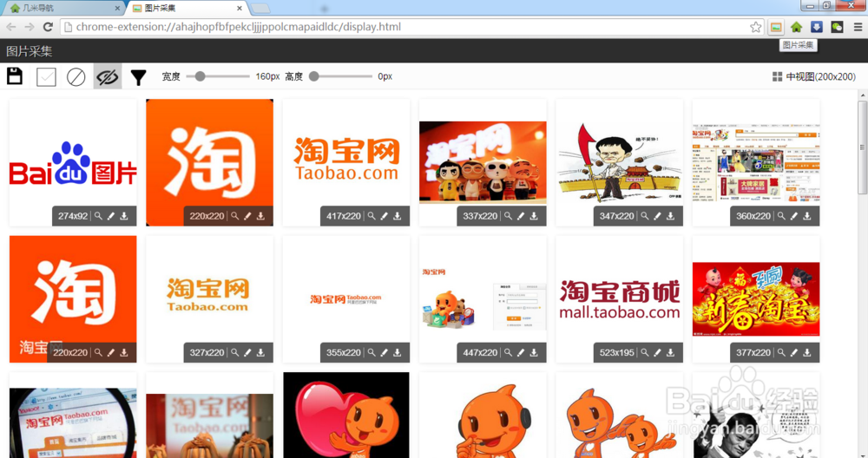This screenshot has height=458, width=868.
Task: Edit the 417x220 Taobao.com logo
Action: tap(385, 216)
